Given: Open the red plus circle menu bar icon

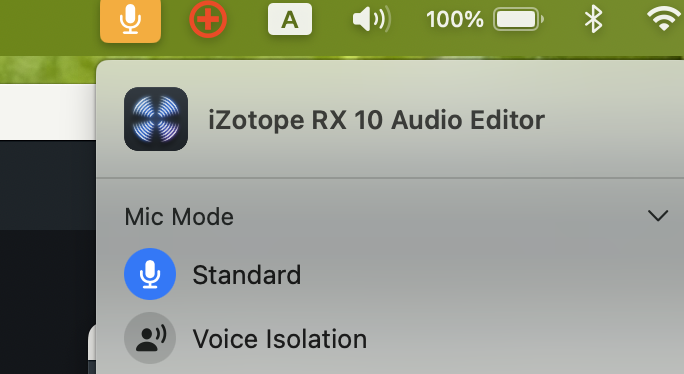Looking at the screenshot, I should coord(208,19).
